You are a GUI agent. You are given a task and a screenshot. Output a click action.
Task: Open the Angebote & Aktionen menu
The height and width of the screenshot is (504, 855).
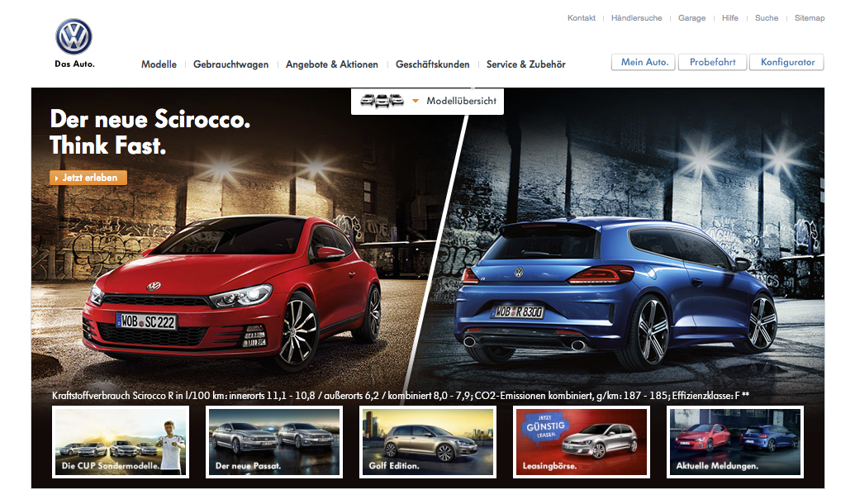(331, 64)
